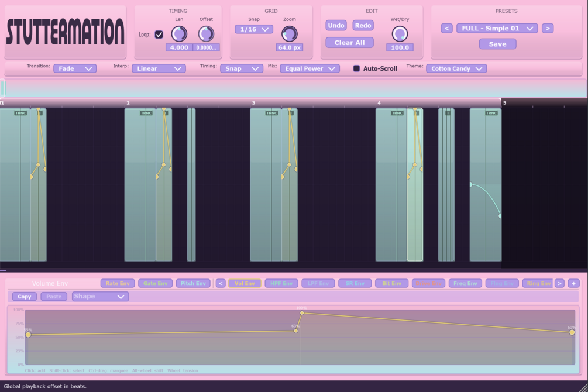The height and width of the screenshot is (392, 588).
Task: Switch to the Pitch Env tab
Action: pyautogui.click(x=192, y=284)
